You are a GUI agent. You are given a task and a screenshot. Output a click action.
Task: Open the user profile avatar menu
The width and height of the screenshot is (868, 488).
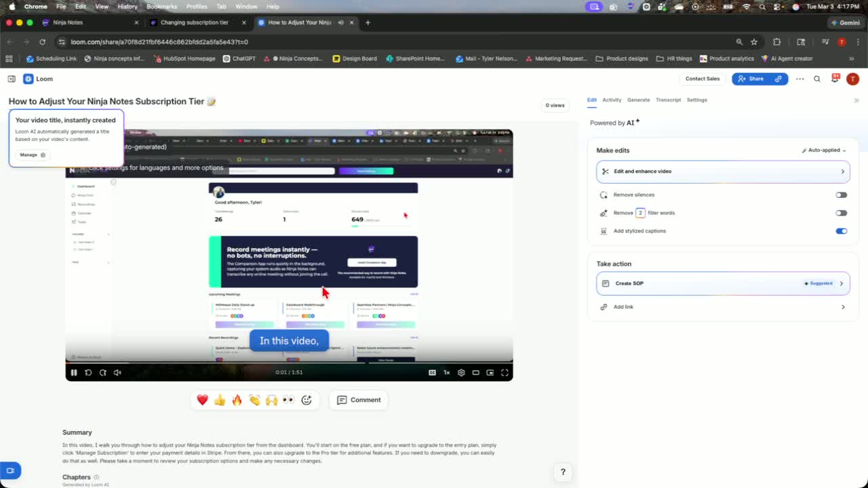852,79
